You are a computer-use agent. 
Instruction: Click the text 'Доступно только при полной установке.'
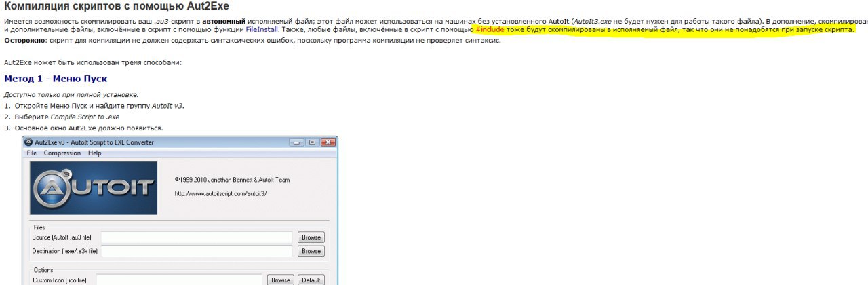(71, 95)
